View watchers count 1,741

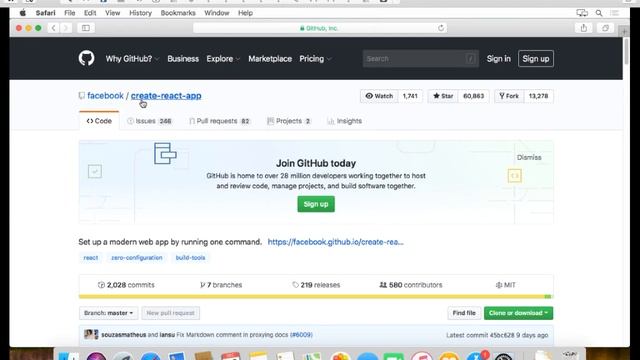click(x=410, y=96)
